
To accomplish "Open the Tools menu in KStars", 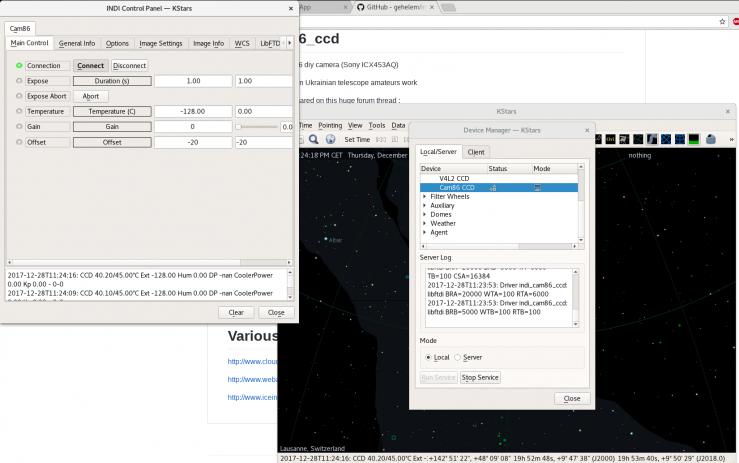I will pyautogui.click(x=377, y=125).
